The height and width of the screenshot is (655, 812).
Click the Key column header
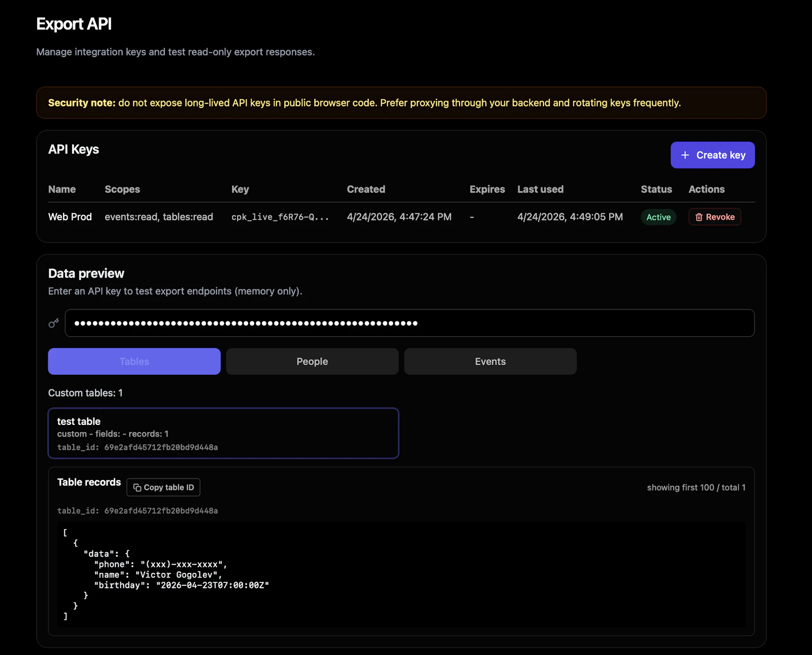(240, 189)
